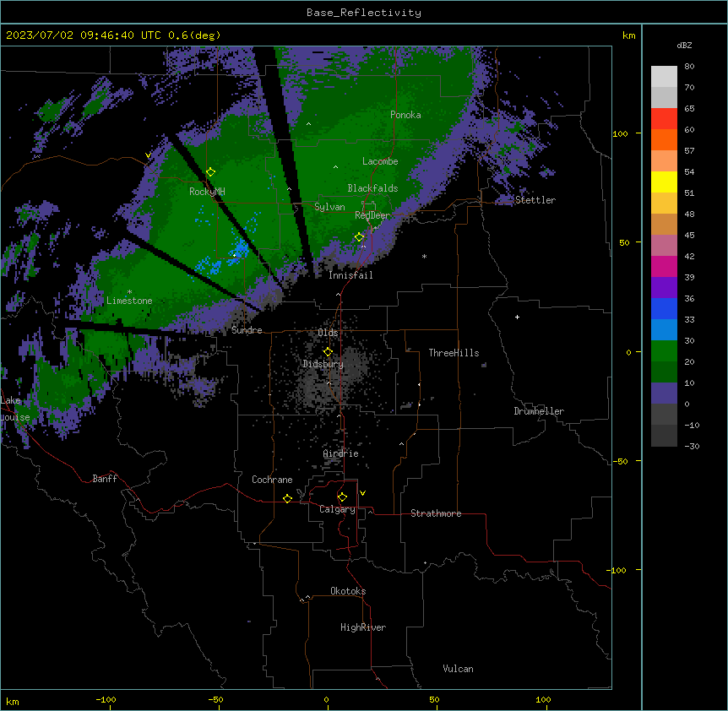Click the ThreeHills label

(x=454, y=353)
